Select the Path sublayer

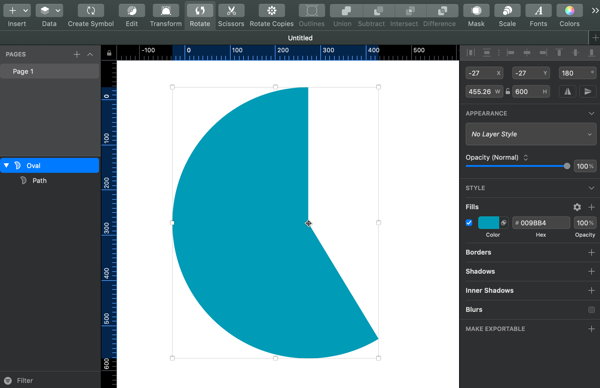[50, 180]
